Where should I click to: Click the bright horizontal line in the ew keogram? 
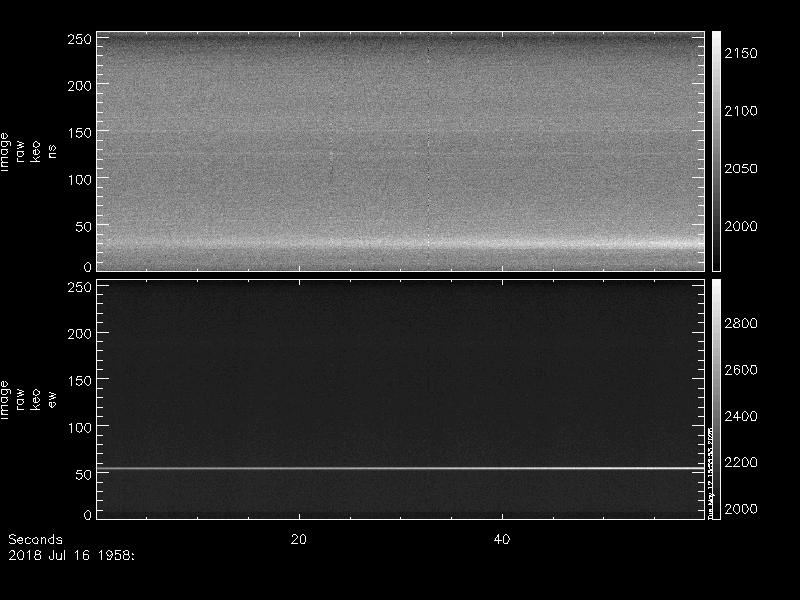click(401, 468)
